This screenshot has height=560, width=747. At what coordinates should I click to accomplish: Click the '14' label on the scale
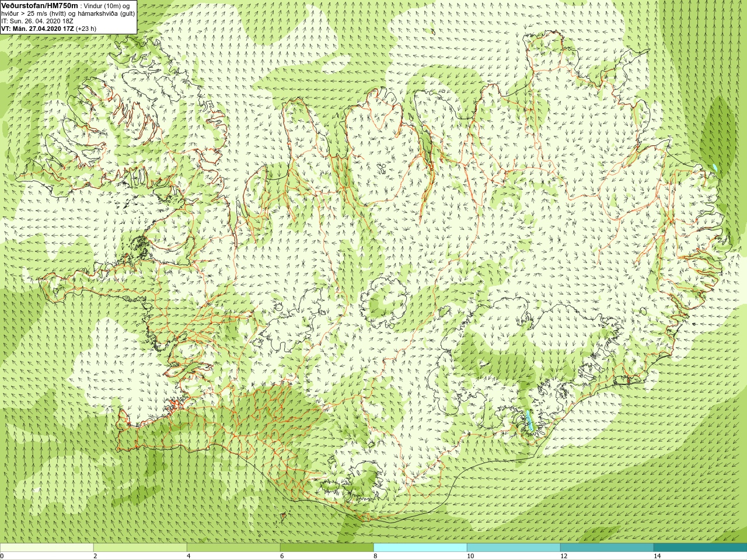click(657, 556)
